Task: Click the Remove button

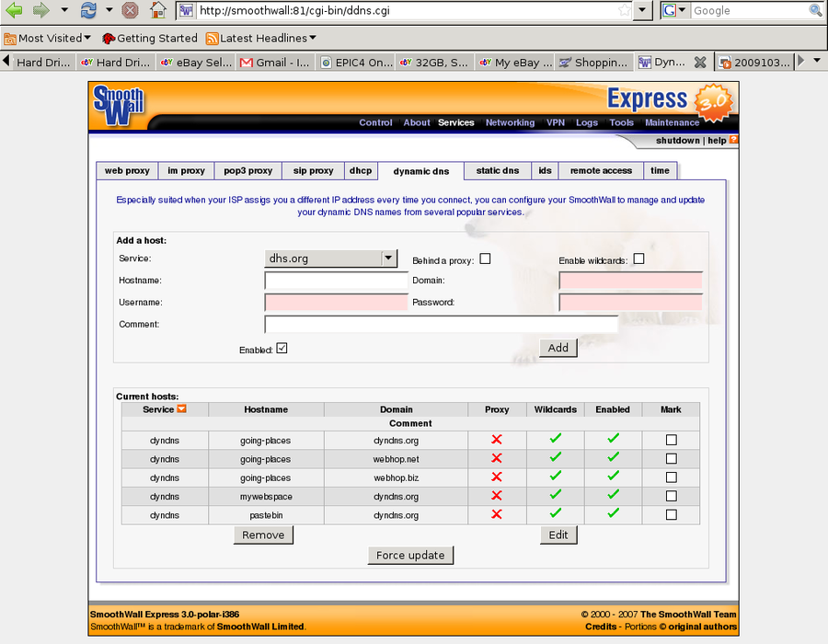Action: tap(263, 535)
